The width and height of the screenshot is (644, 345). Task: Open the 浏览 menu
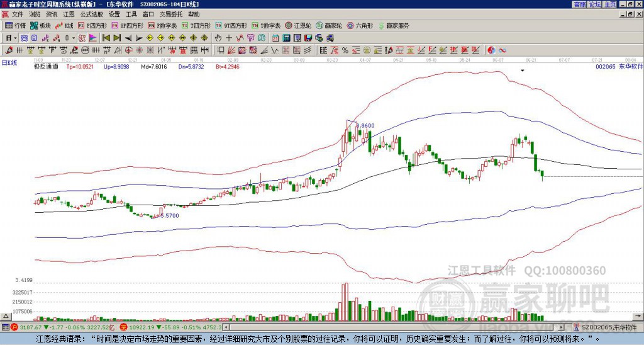tap(35, 14)
